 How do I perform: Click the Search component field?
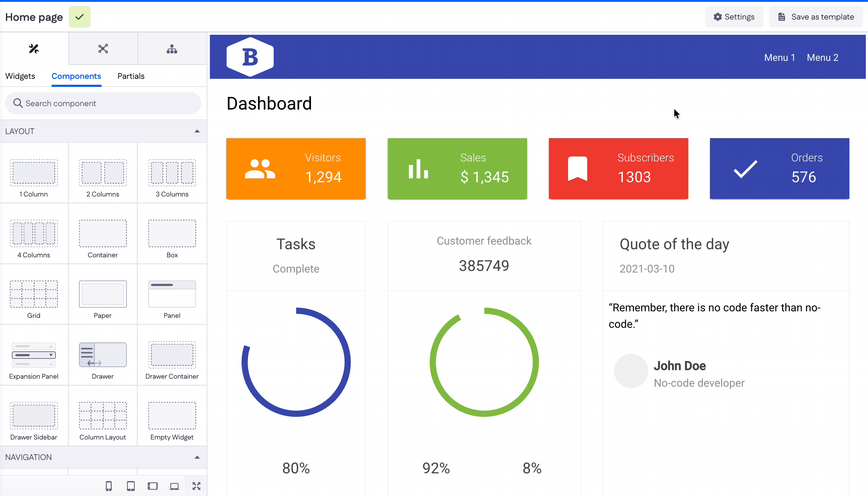point(103,103)
